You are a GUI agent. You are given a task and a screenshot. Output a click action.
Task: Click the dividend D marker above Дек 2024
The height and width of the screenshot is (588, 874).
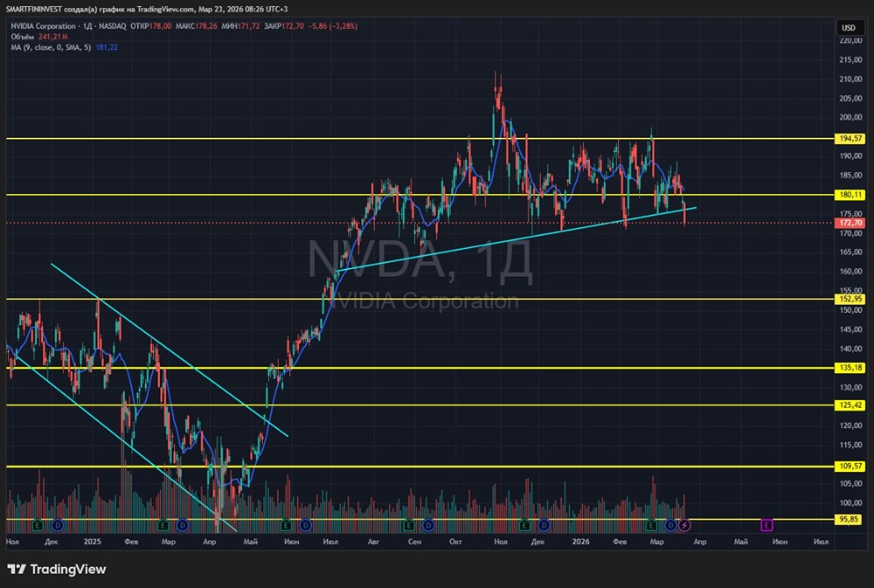pos(58,525)
